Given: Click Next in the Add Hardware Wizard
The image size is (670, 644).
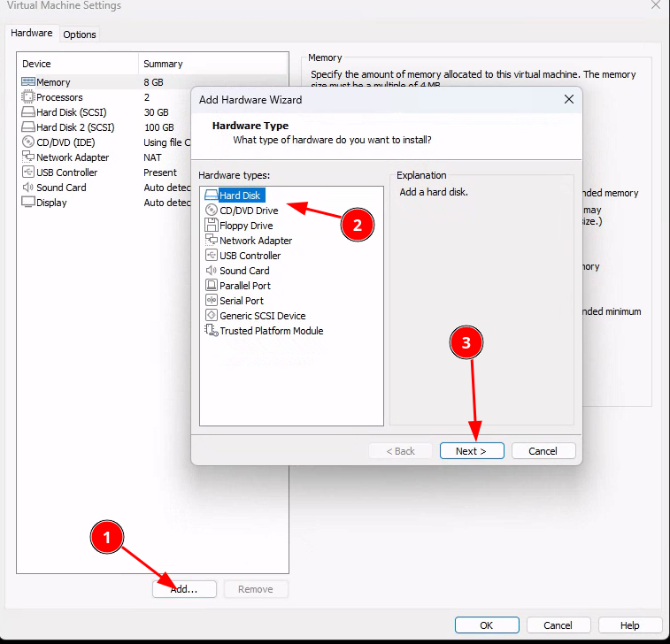Looking at the screenshot, I should tap(472, 451).
